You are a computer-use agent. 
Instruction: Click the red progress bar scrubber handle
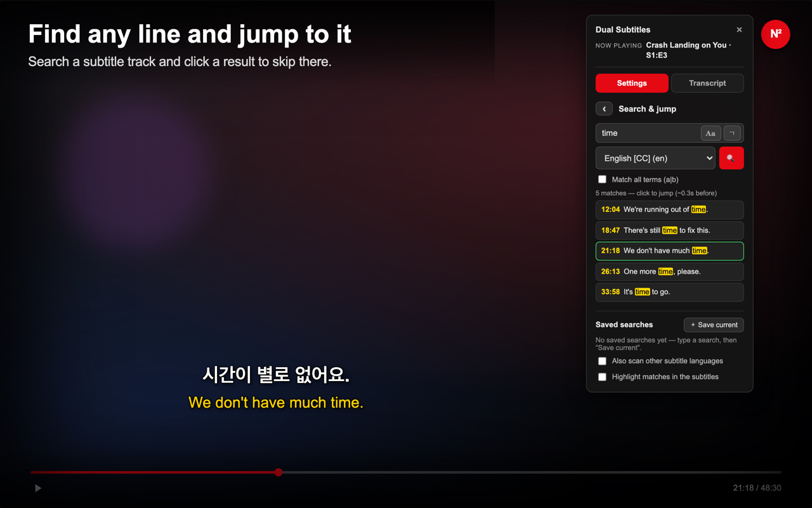coord(278,472)
